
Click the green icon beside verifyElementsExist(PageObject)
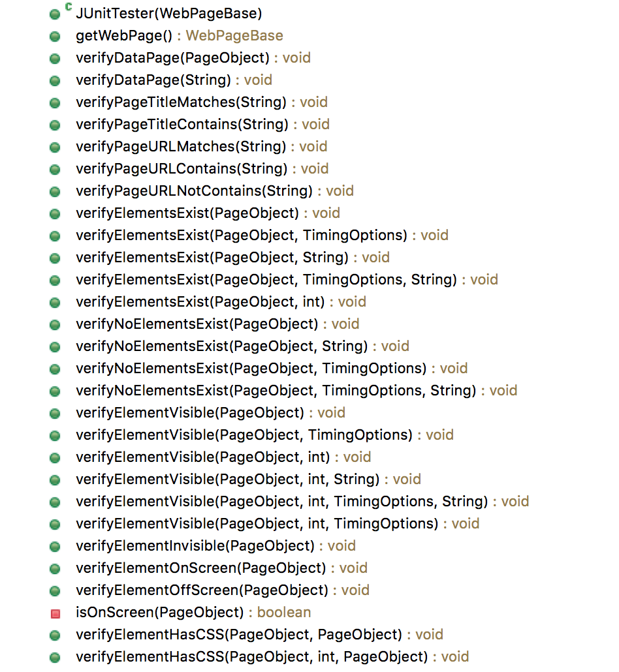(x=55, y=214)
